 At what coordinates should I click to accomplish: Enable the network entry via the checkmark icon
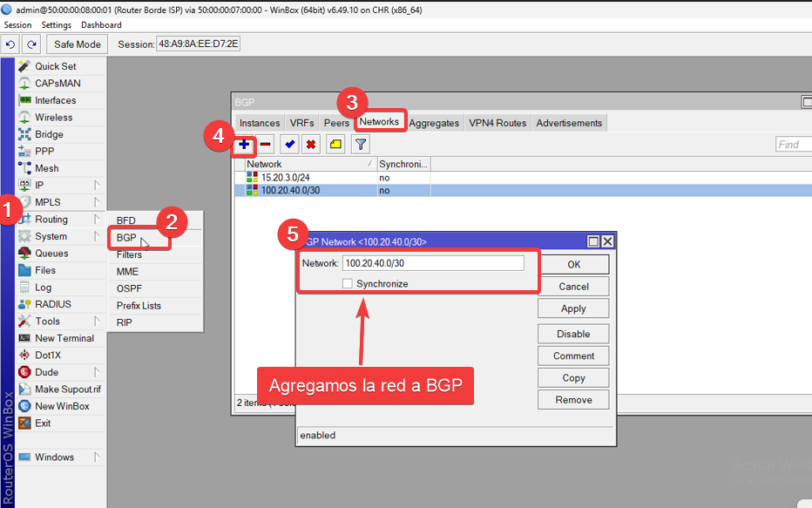coord(290,144)
